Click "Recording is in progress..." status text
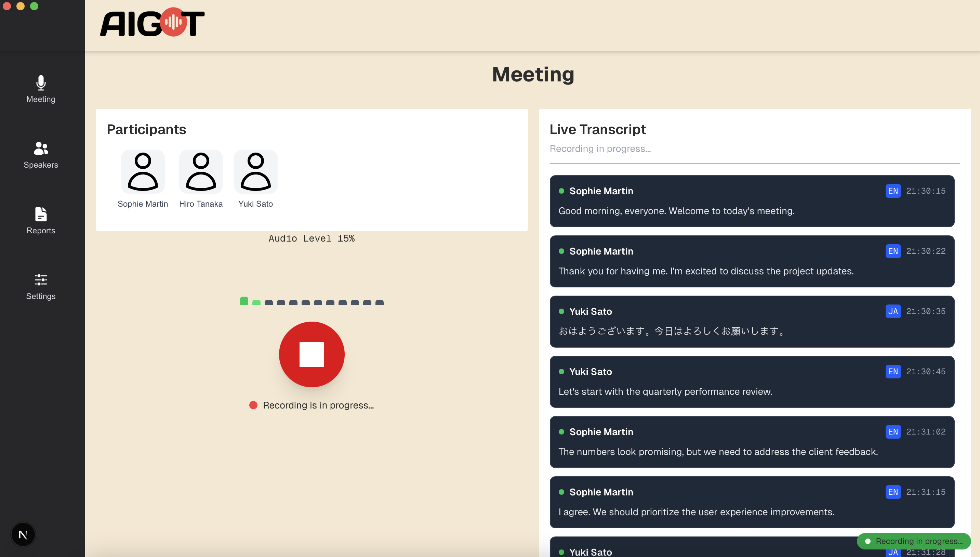Screen dimensions: 980x557 tap(318, 405)
